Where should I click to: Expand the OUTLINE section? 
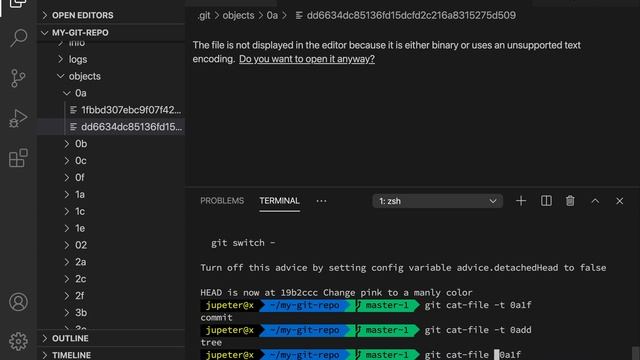(x=111, y=338)
